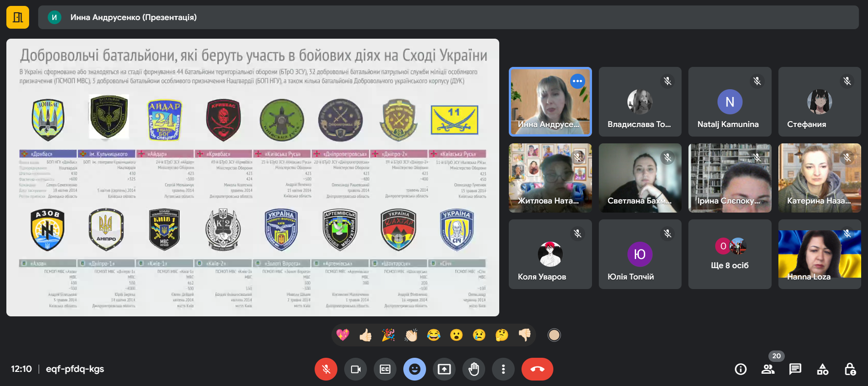Image resolution: width=868 pixels, height=386 pixels.
Task: Open the emoji reactions button
Action: 415,369
